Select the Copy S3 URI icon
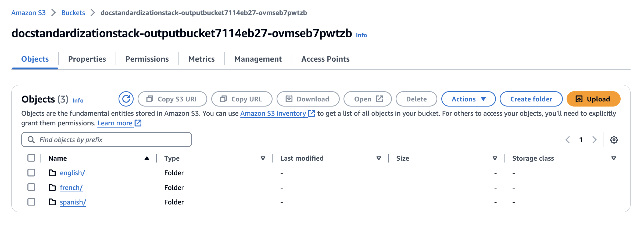The image size is (644, 226). (x=150, y=99)
